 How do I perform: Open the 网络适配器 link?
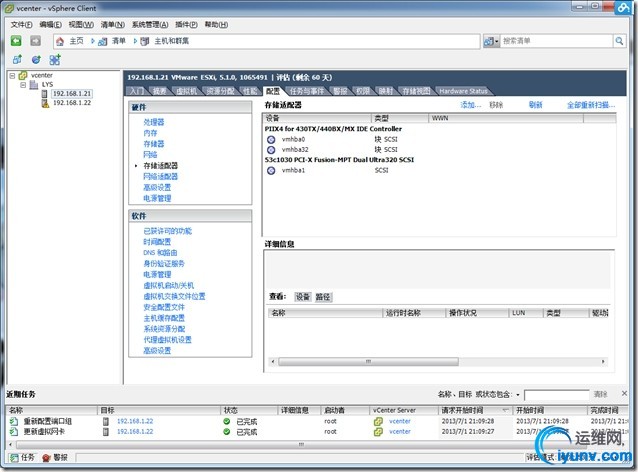160,177
